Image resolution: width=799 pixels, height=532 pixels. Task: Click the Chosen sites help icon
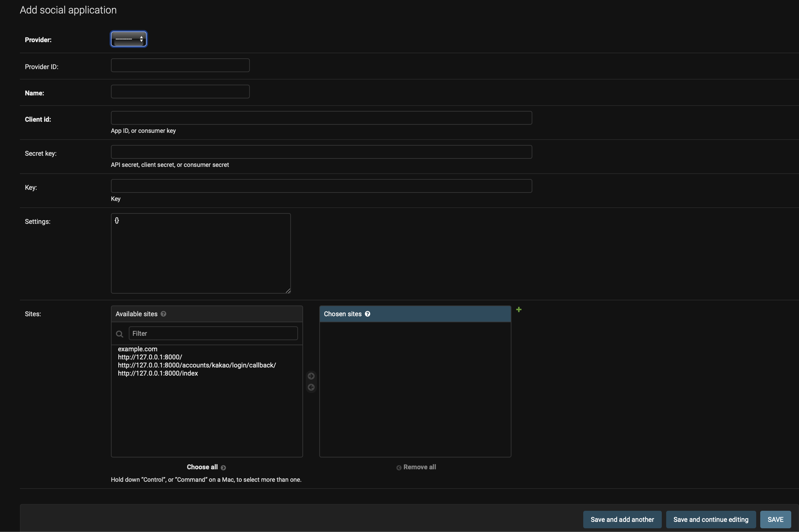(367, 314)
